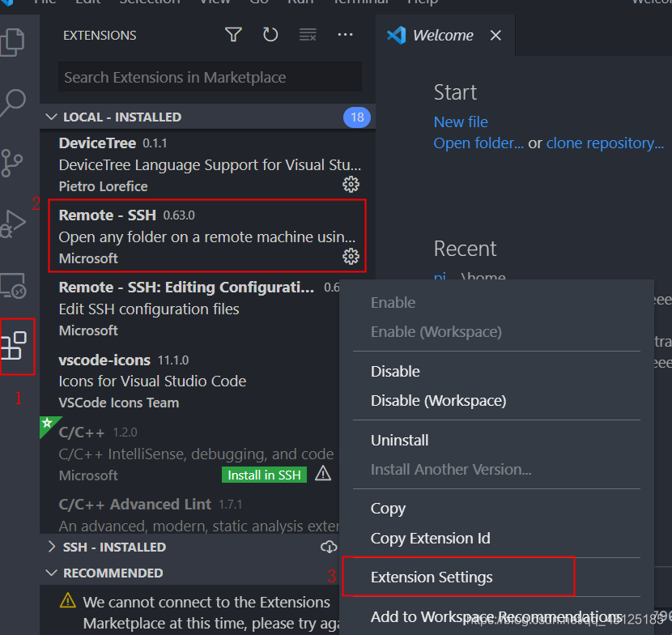
Task: Click the filter extensions icon
Action: (x=233, y=35)
